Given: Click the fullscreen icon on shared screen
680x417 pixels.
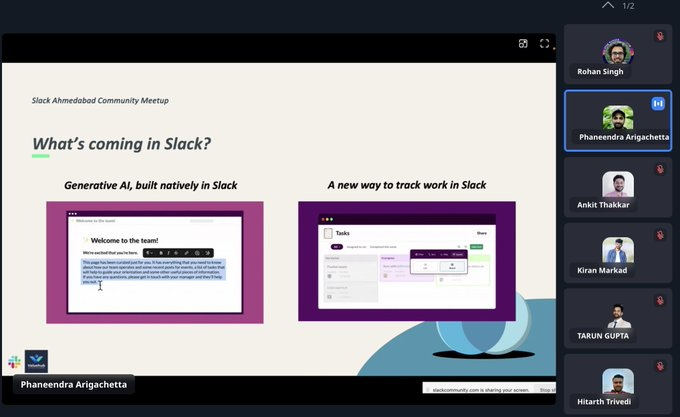Looking at the screenshot, I should [544, 43].
